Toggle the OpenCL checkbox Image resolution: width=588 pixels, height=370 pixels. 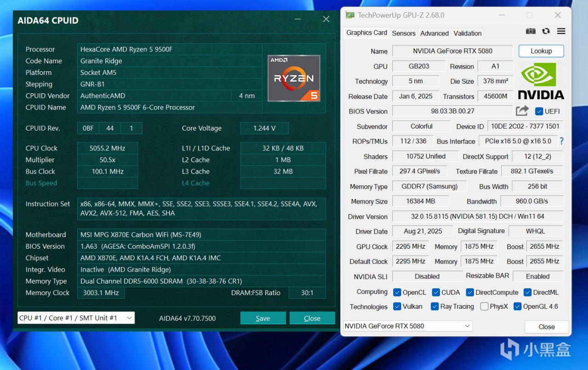(x=397, y=292)
